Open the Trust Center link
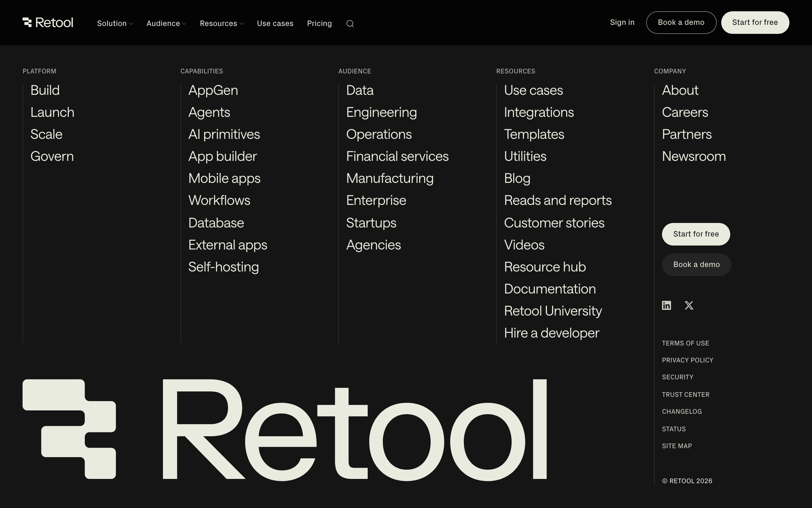The image size is (812, 508). 685,395
